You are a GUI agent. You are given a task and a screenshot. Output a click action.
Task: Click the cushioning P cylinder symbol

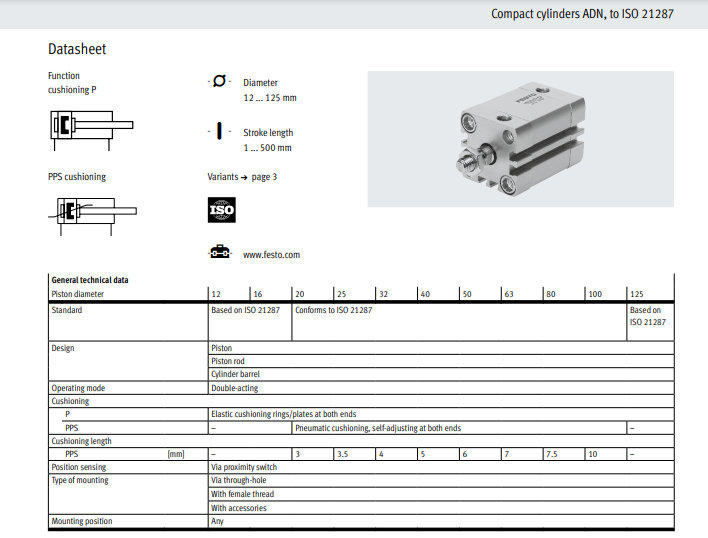pyautogui.click(x=92, y=130)
